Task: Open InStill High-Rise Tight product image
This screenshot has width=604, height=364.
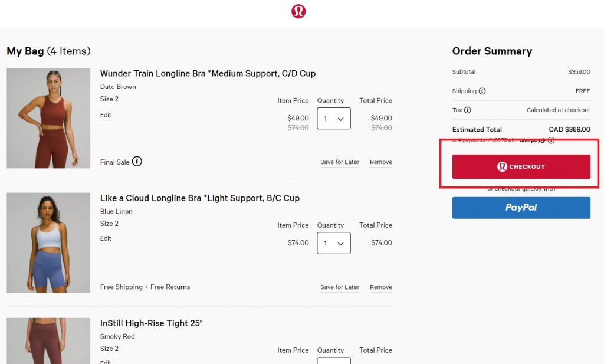Action: pyautogui.click(x=48, y=342)
